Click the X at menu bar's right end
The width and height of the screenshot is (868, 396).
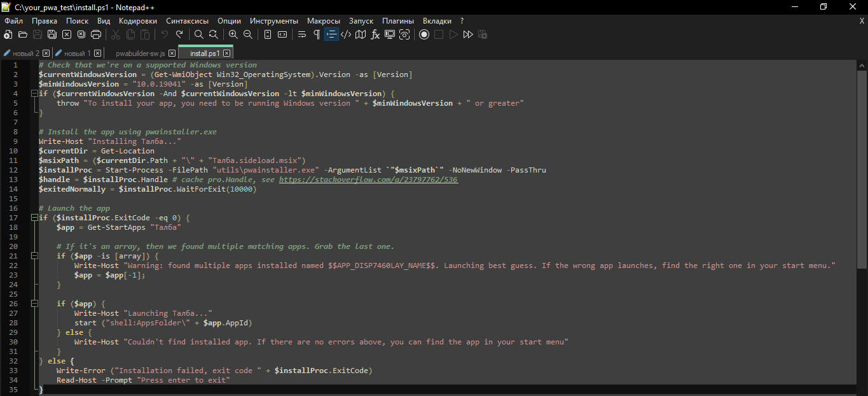click(862, 21)
